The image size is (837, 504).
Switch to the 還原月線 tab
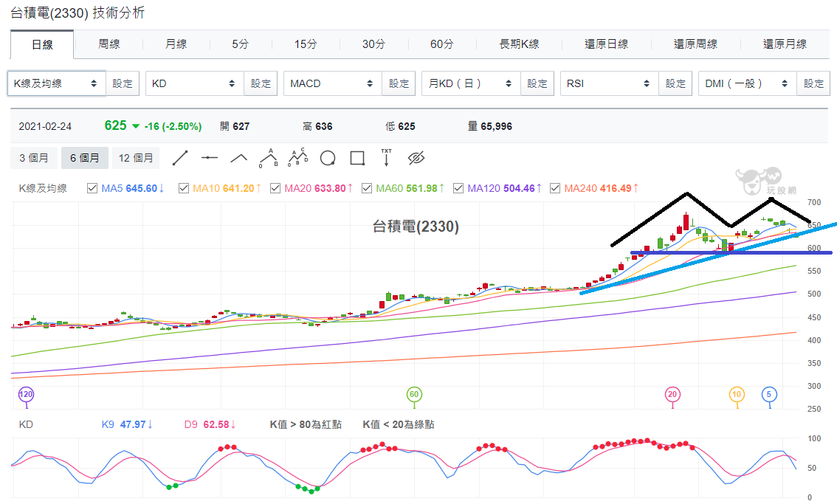point(785,44)
